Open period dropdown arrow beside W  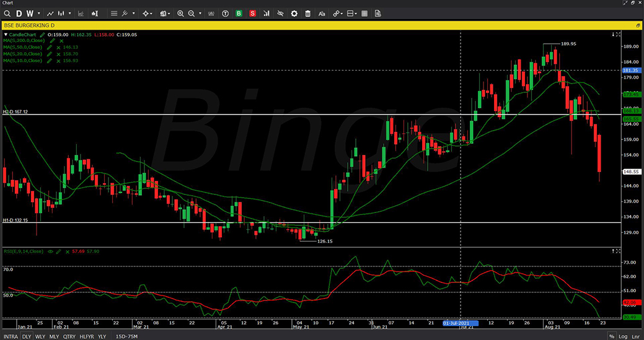point(39,14)
